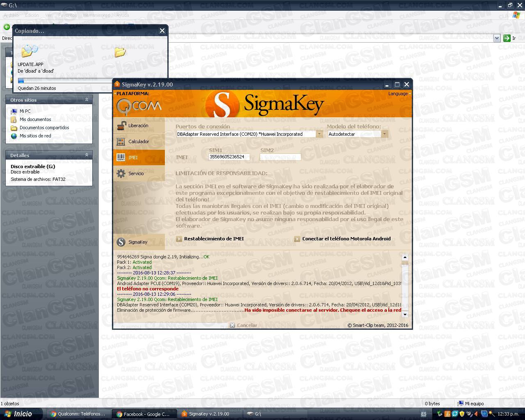Screen dimensions: 525x420
Task: Open the Mi PC link
Action: click(25, 111)
